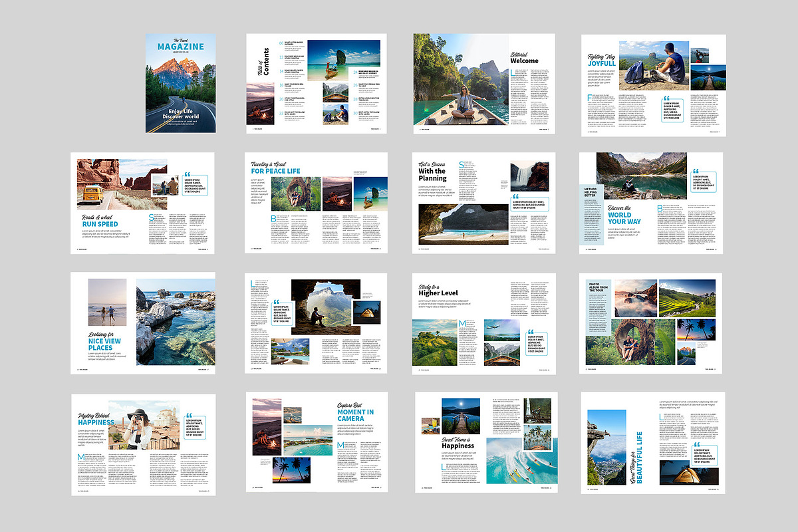Select the turquoise beach aerial photo

pos(308,440)
